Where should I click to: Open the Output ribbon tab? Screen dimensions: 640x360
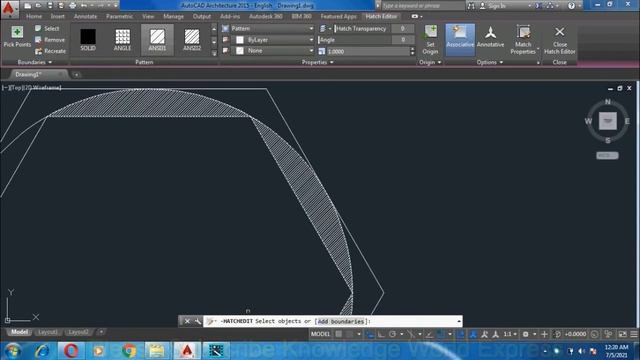[x=202, y=16]
